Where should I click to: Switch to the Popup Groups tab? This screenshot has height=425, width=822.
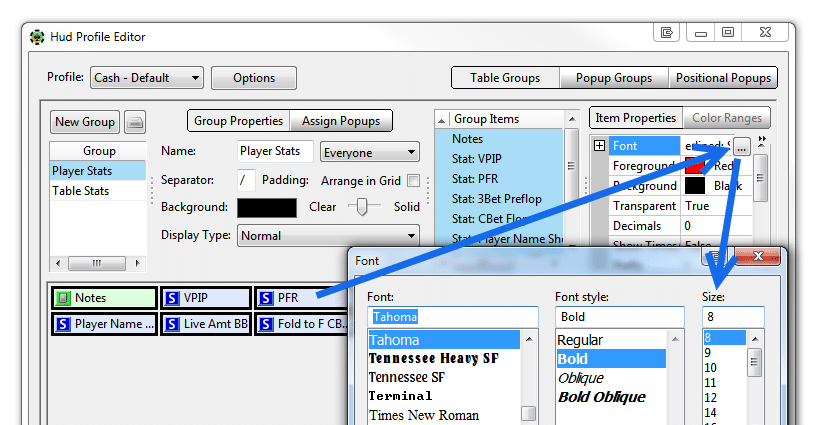[613, 78]
